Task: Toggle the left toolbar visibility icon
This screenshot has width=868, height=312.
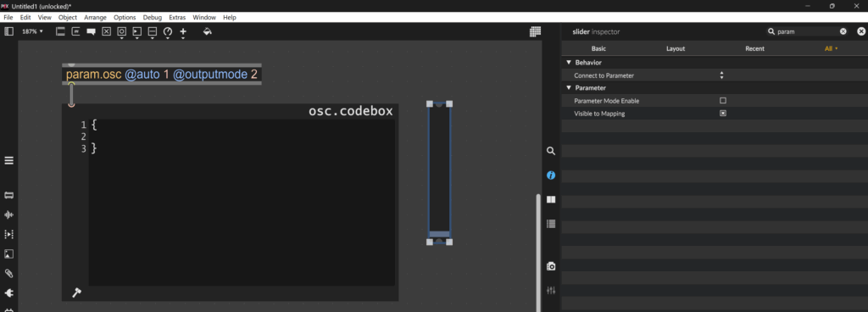Action: [x=8, y=31]
